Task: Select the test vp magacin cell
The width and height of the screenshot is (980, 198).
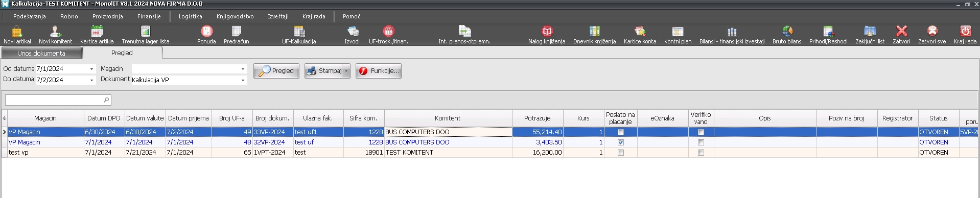Action: tap(45, 153)
